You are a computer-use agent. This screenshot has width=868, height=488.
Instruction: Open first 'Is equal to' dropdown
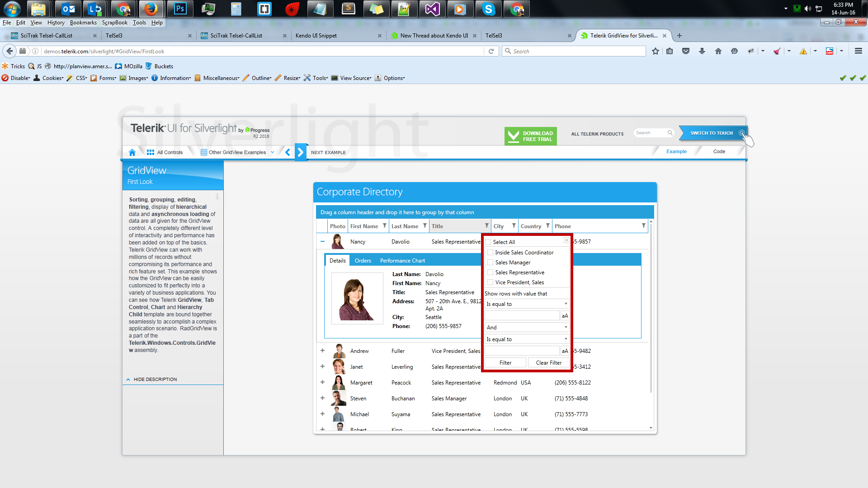tap(527, 304)
